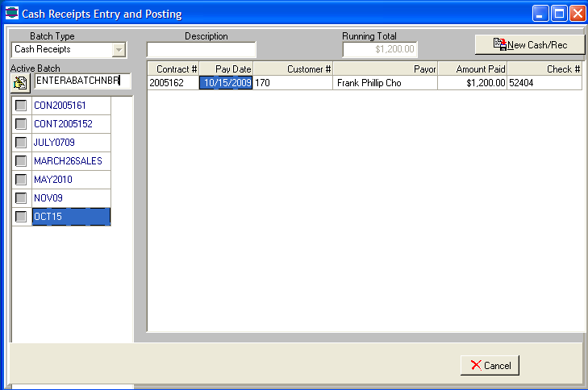Select the MAY2010 batch checkbox
This screenshot has width=588, height=390.
click(21, 180)
